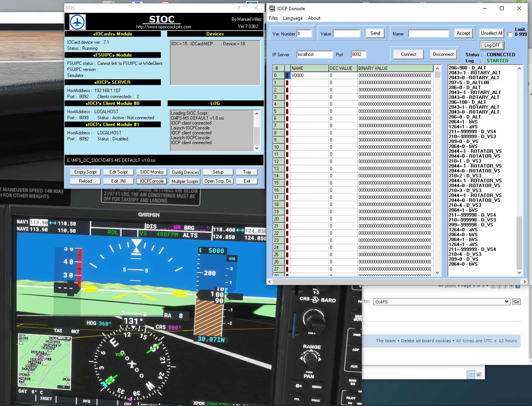Click the Disconnect button
The width and height of the screenshot is (532, 406).
443,54
